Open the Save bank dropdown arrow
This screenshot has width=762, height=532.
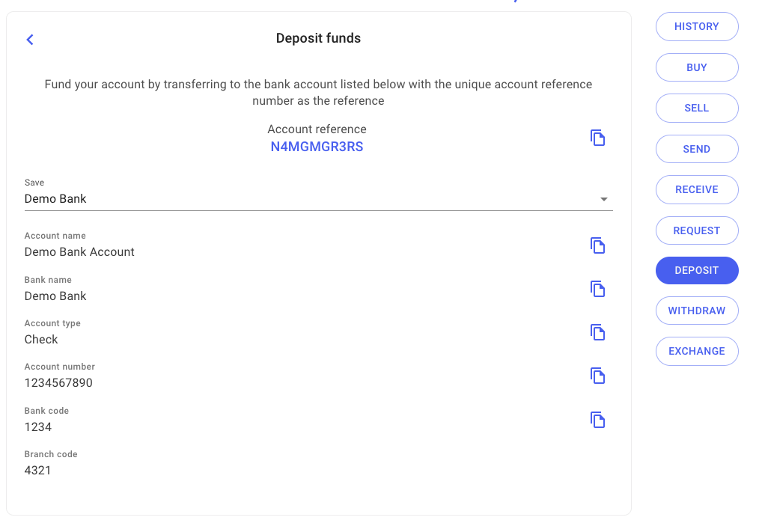(603, 200)
